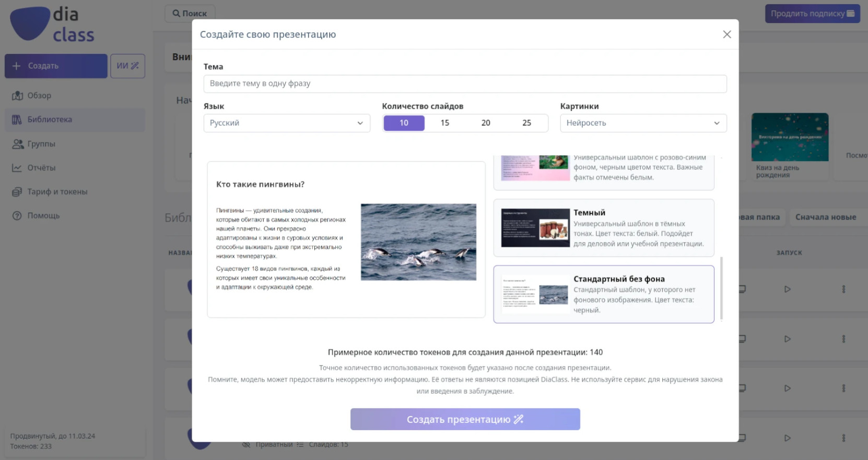Viewport: 868px width, 460px height.
Task: Choose 25 slides count
Action: point(527,123)
